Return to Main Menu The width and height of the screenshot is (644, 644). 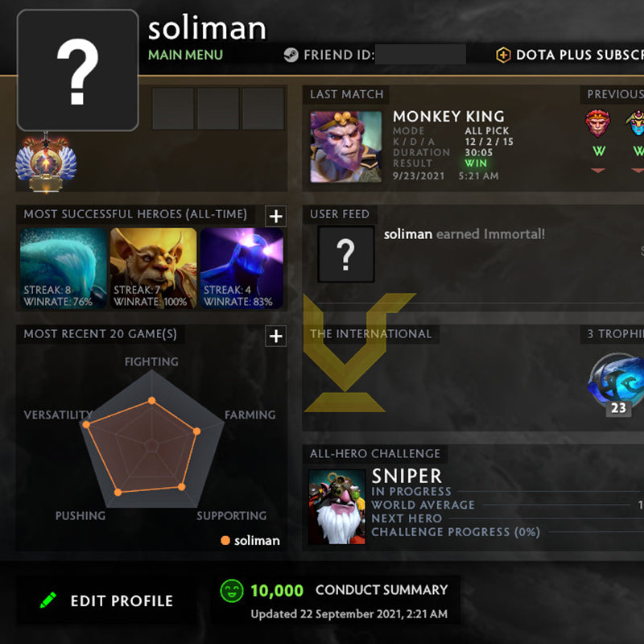[185, 55]
